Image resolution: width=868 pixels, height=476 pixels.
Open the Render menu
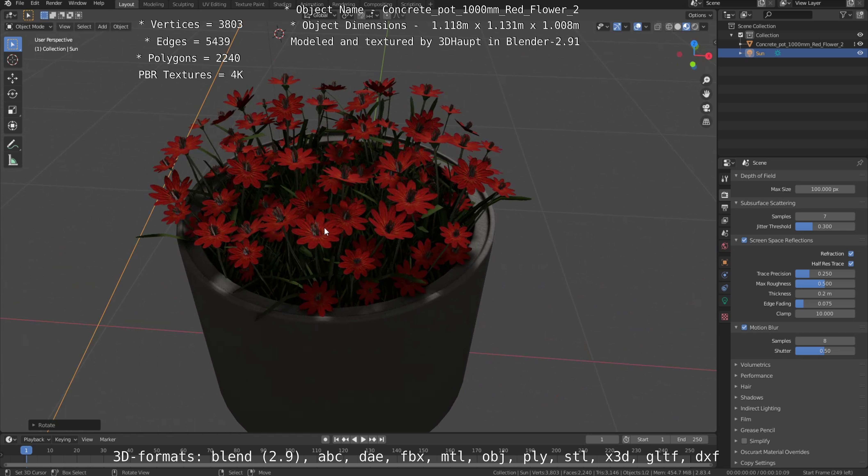click(54, 3)
